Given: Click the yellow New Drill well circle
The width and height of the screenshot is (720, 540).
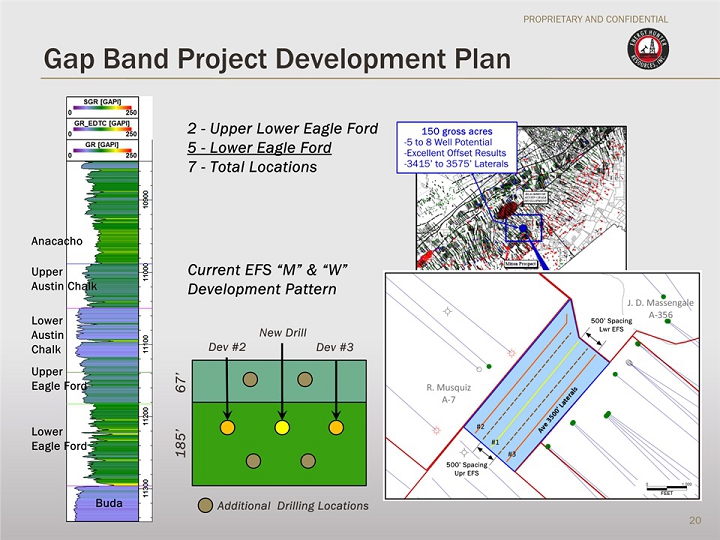Looking at the screenshot, I should [283, 427].
